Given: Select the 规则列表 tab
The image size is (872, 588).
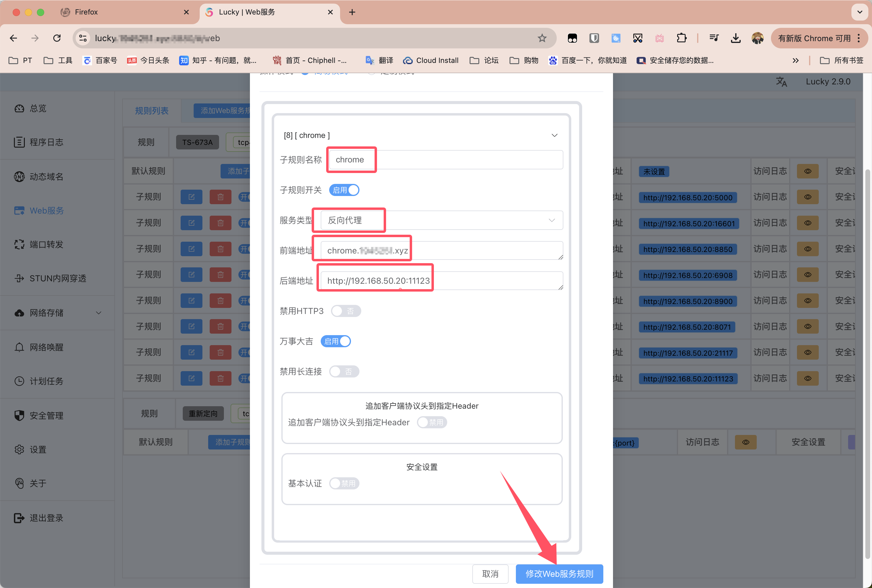Looking at the screenshot, I should tap(152, 111).
